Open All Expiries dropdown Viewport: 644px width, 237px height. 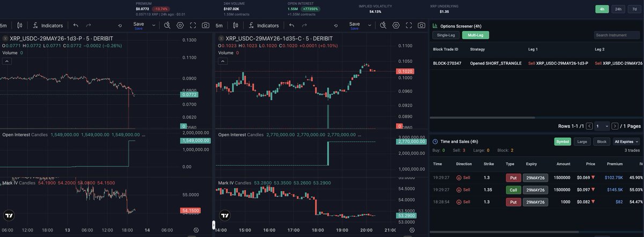[626, 142]
